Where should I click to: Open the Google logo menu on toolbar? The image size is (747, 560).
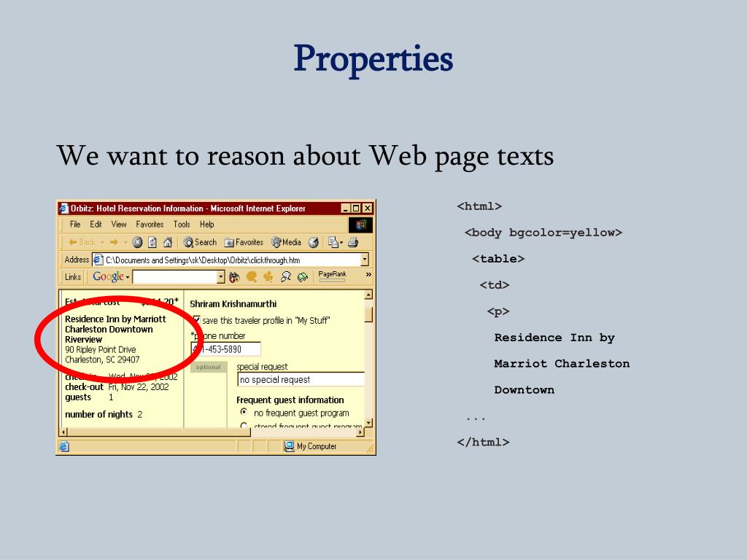click(111, 276)
